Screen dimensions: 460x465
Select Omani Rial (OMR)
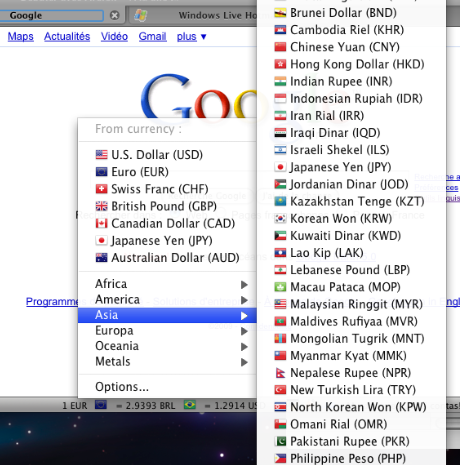tap(352, 424)
